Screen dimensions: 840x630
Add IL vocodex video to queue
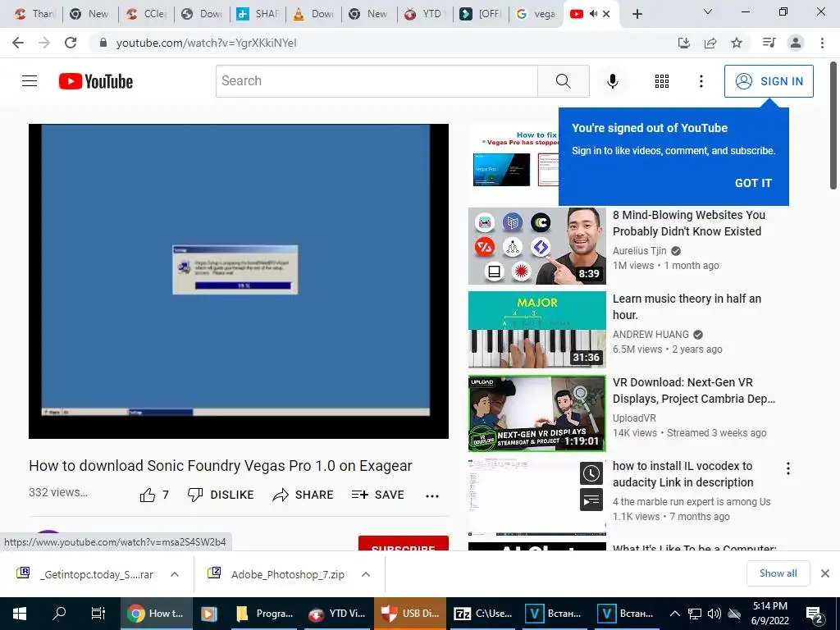point(591,500)
